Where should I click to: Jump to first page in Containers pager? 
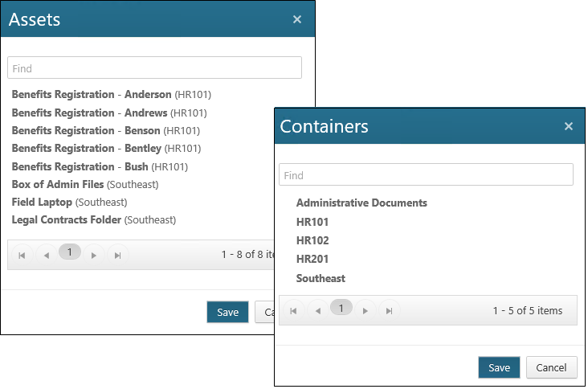coord(293,310)
